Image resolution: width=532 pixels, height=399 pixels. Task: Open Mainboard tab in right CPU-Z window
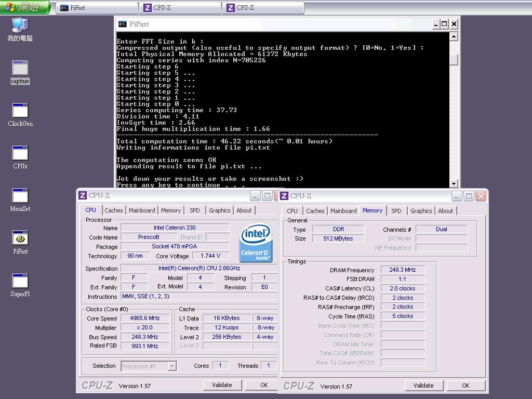343,211
